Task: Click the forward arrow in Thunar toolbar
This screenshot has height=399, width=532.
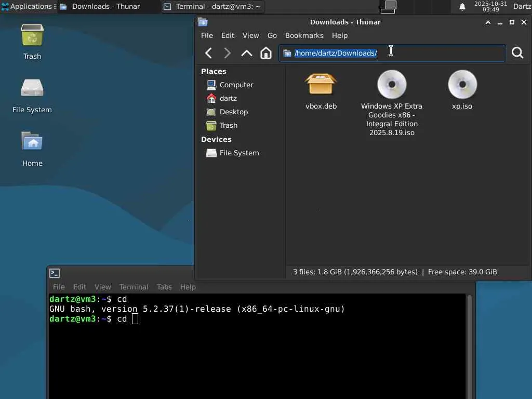Action: (228, 53)
